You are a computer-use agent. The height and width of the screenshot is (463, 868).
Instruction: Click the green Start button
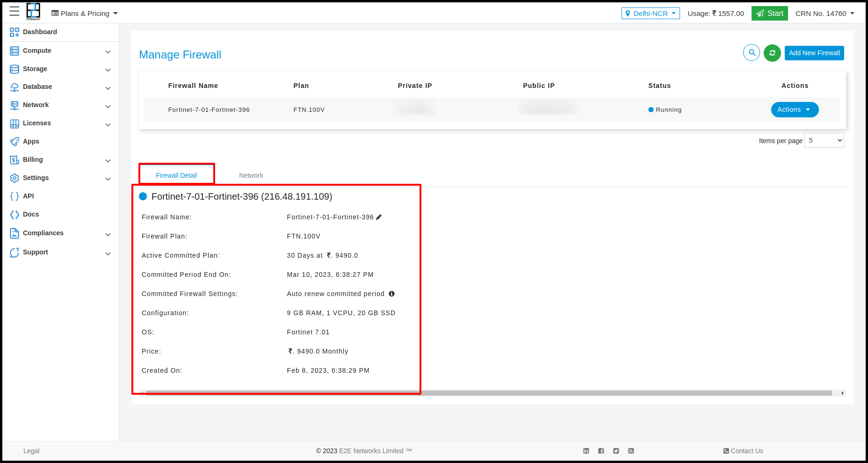tap(770, 13)
